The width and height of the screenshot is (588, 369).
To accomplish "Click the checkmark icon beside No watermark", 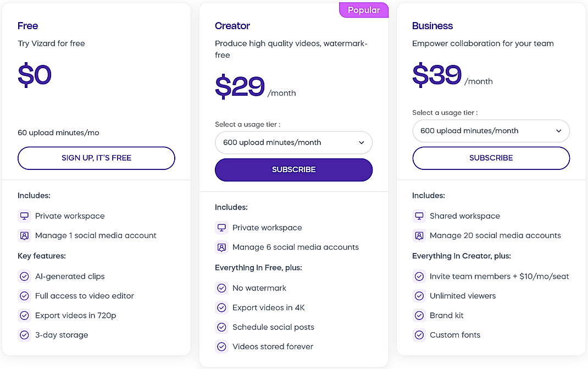I will [221, 288].
